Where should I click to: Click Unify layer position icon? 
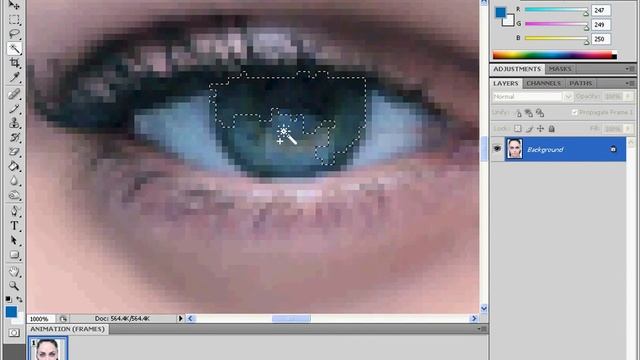518,113
